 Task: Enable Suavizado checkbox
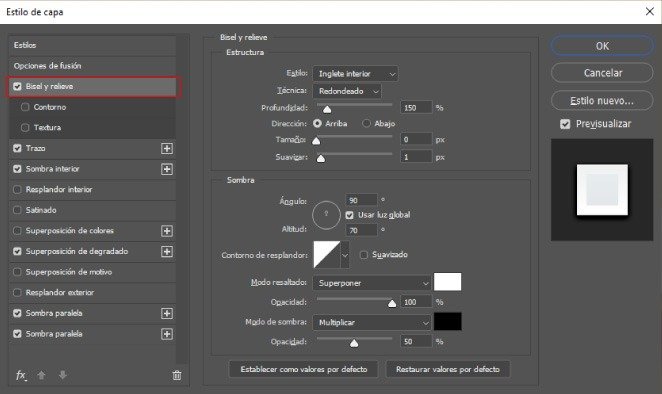(x=364, y=255)
